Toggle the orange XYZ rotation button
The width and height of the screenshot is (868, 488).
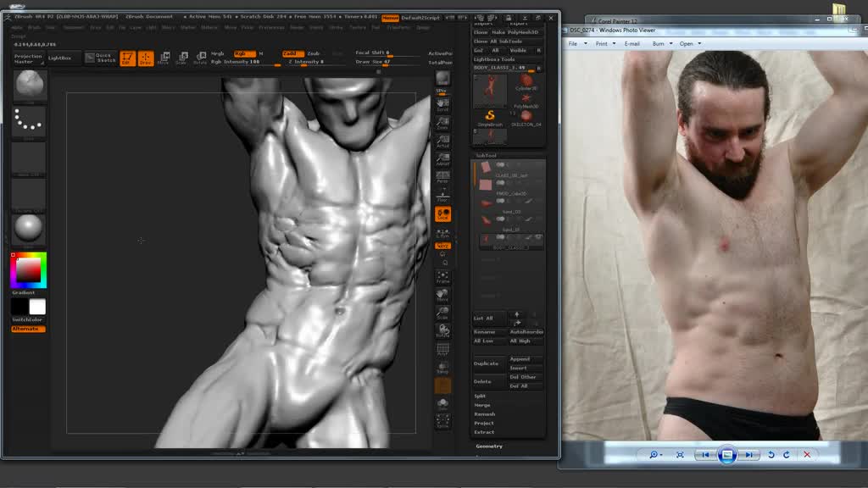pyautogui.click(x=442, y=246)
